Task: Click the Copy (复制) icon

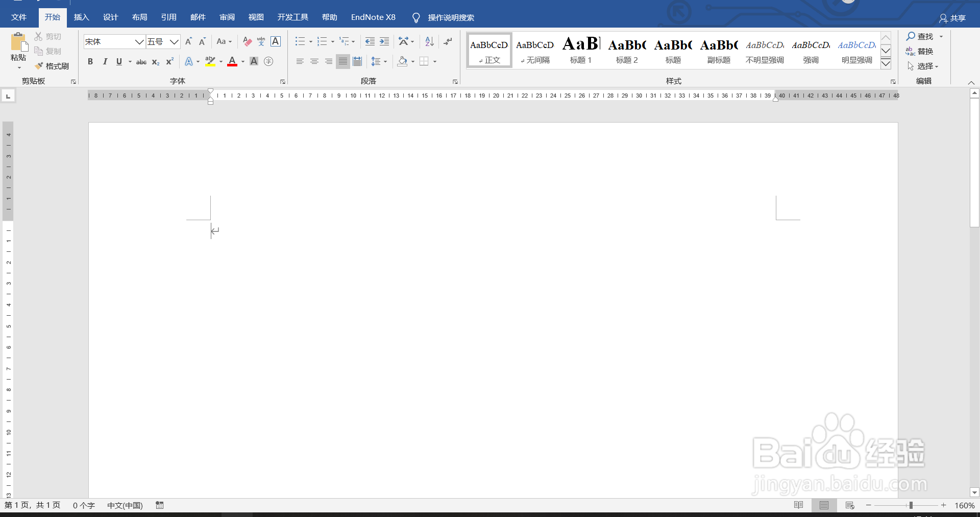Action: pos(38,51)
